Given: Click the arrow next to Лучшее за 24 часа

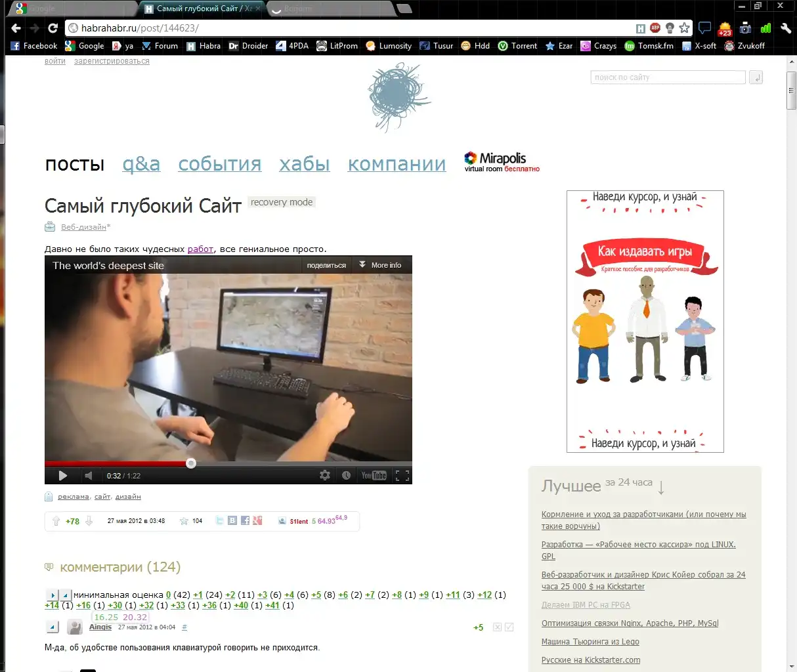Looking at the screenshot, I should [661, 487].
